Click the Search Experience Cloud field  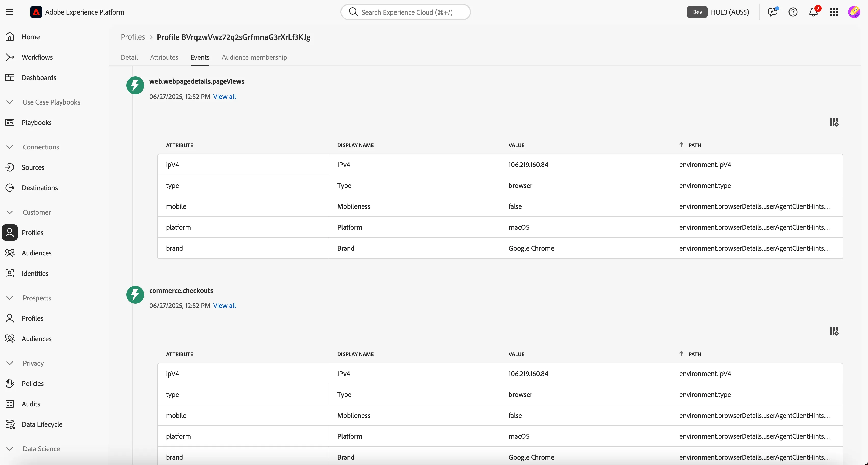point(405,12)
